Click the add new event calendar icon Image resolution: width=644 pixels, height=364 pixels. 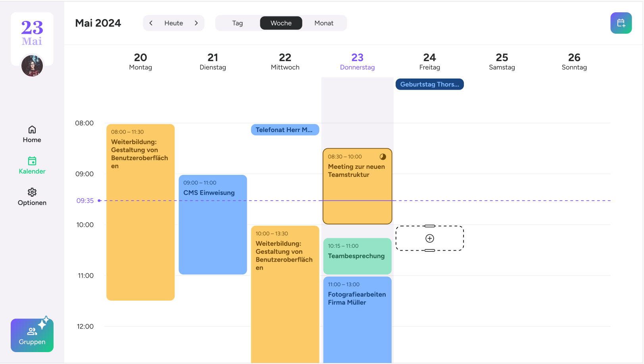[x=621, y=23]
